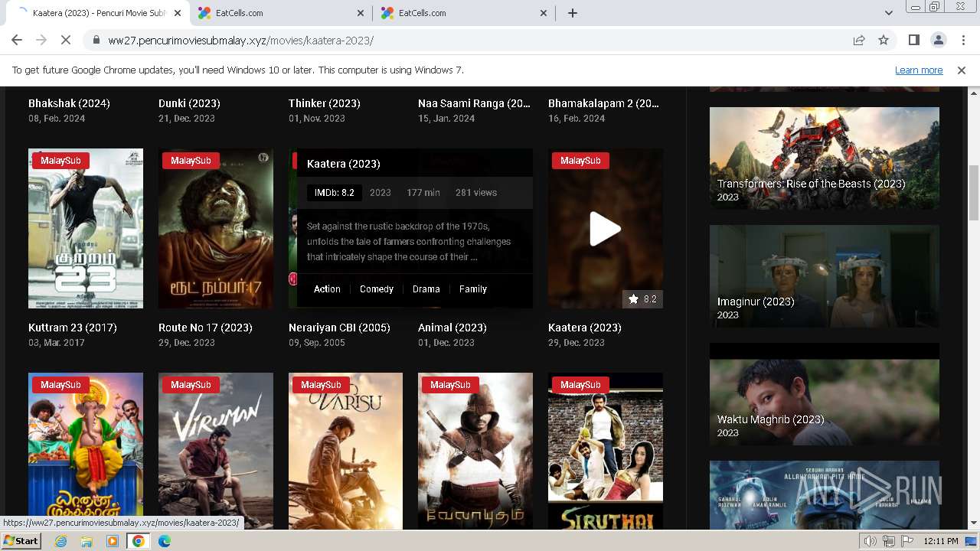Screen dimensions: 980x551
Task: Click the lock site info icon
Action: [x=96, y=40]
